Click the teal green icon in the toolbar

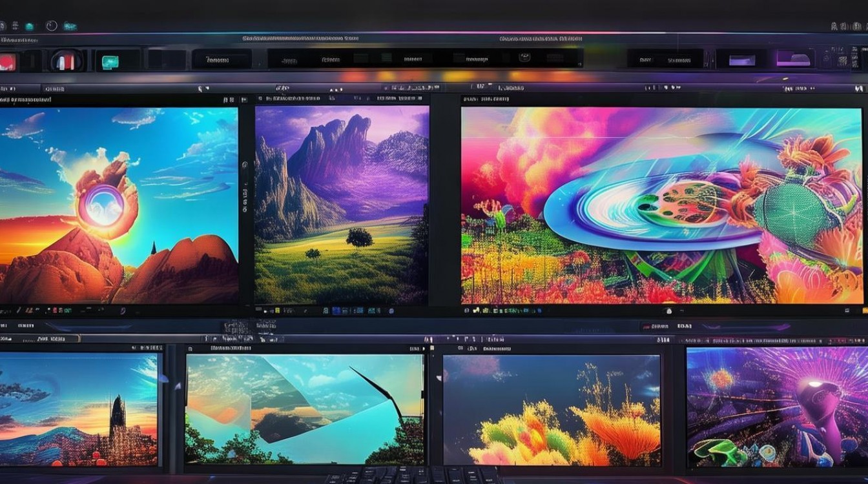pyautogui.click(x=110, y=61)
